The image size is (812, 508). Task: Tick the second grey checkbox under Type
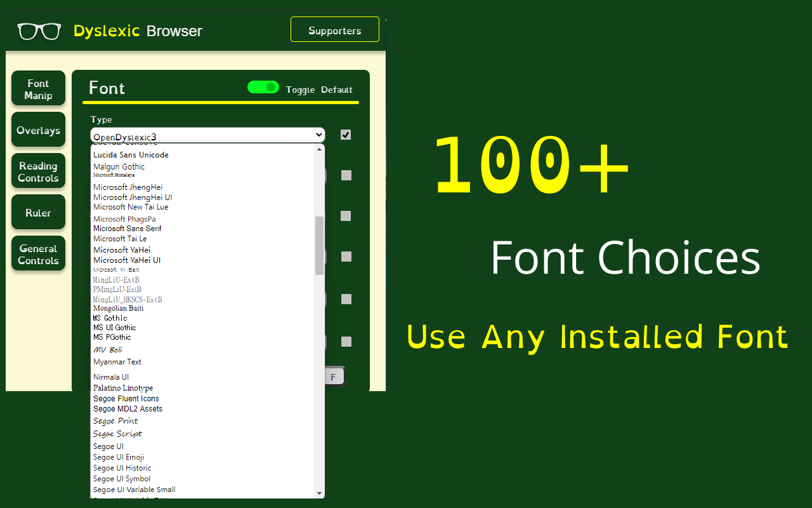coord(346,216)
